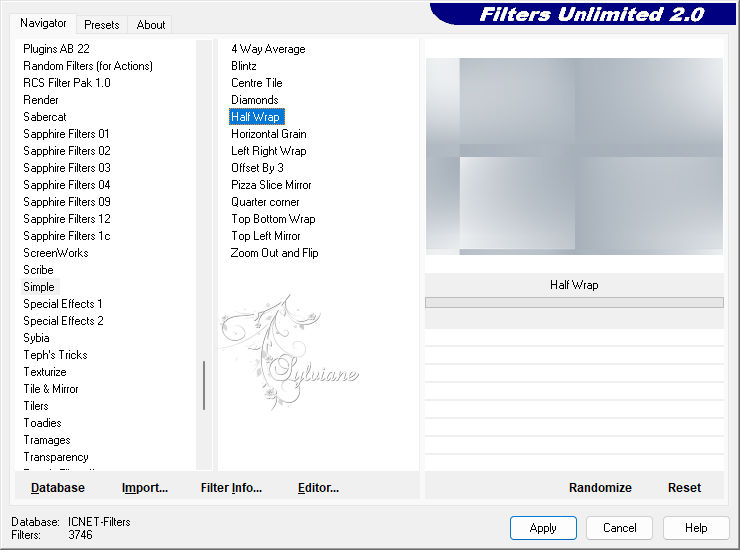740x550 pixels.
Task: Choose Sapphire Filters 09
Action: (x=67, y=202)
